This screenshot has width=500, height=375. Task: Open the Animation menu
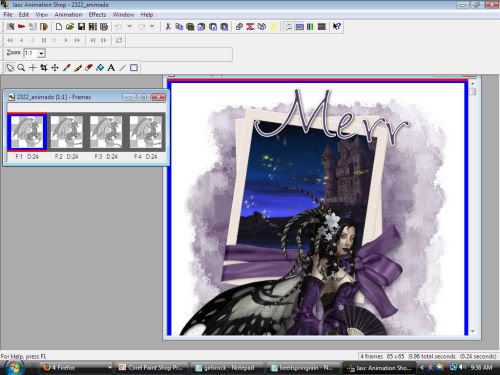(68, 15)
